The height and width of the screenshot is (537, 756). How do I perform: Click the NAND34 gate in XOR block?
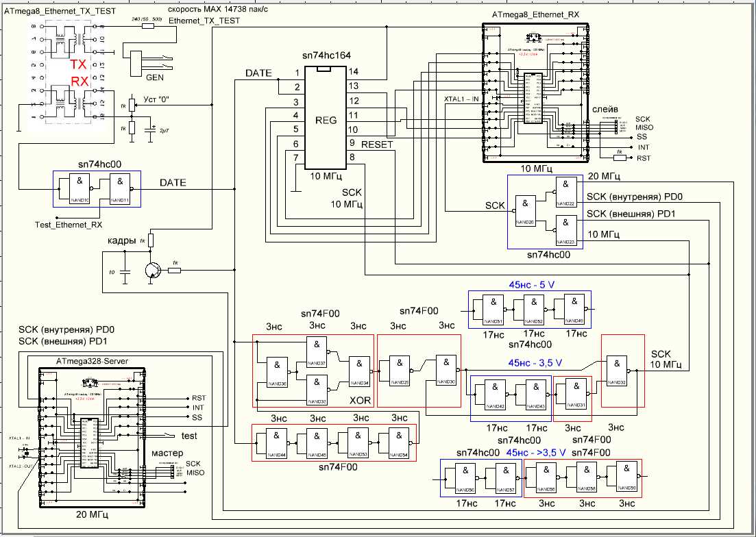click(x=358, y=371)
